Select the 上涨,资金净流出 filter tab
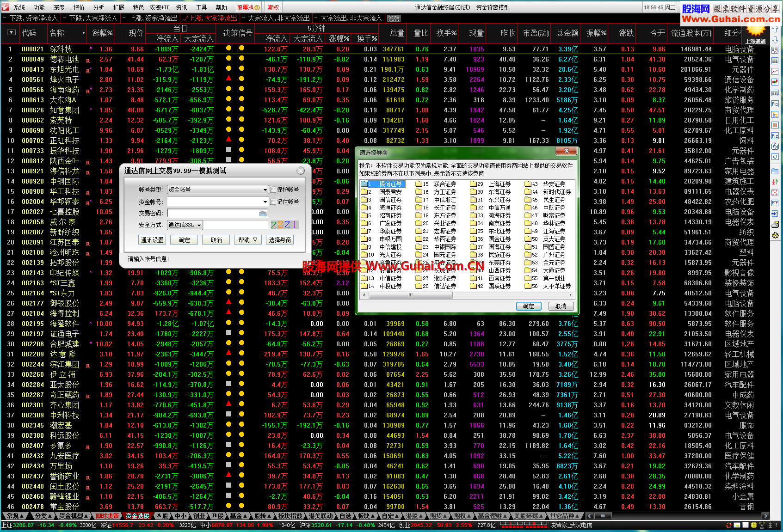Viewport: 783px width, 532px height. point(150,18)
